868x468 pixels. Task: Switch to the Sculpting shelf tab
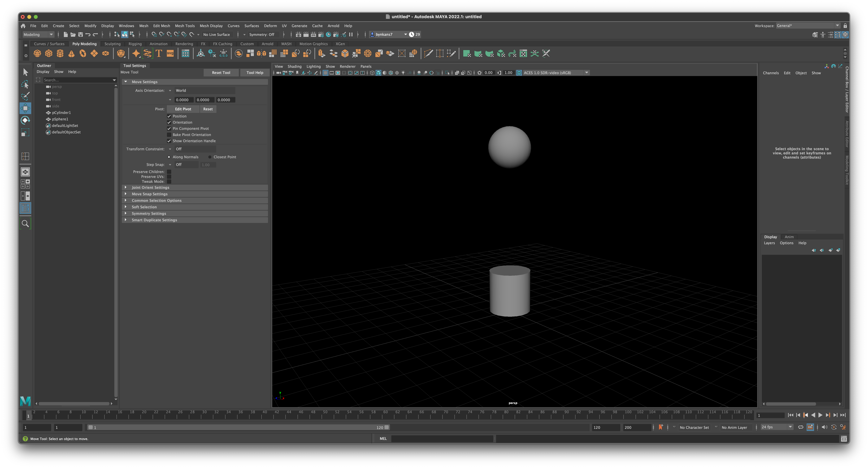112,44
